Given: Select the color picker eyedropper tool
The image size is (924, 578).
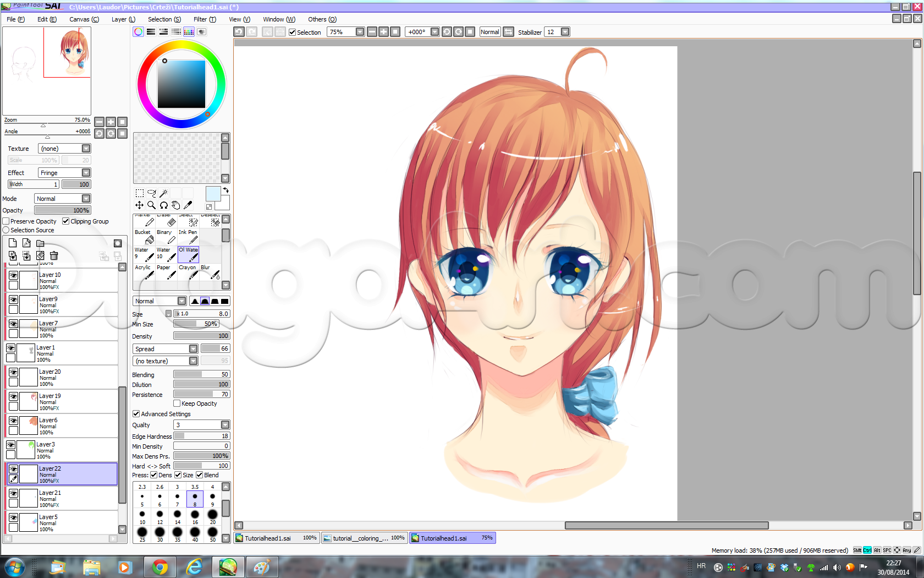Looking at the screenshot, I should [188, 205].
